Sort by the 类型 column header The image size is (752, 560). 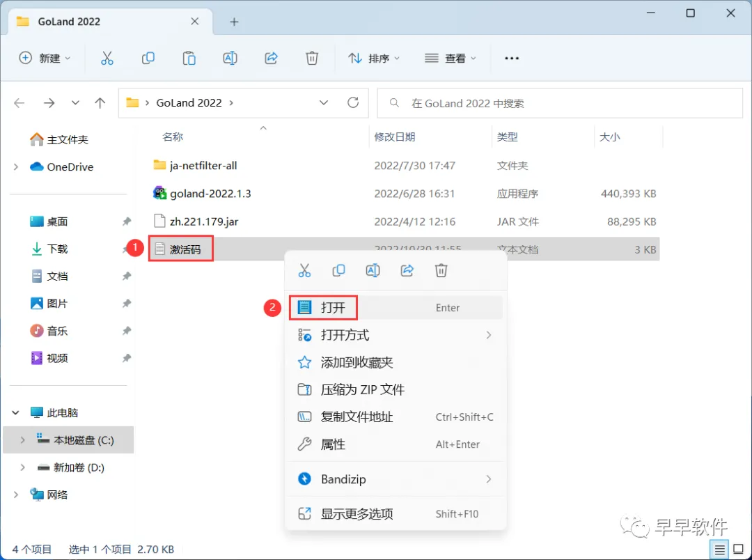(507, 137)
